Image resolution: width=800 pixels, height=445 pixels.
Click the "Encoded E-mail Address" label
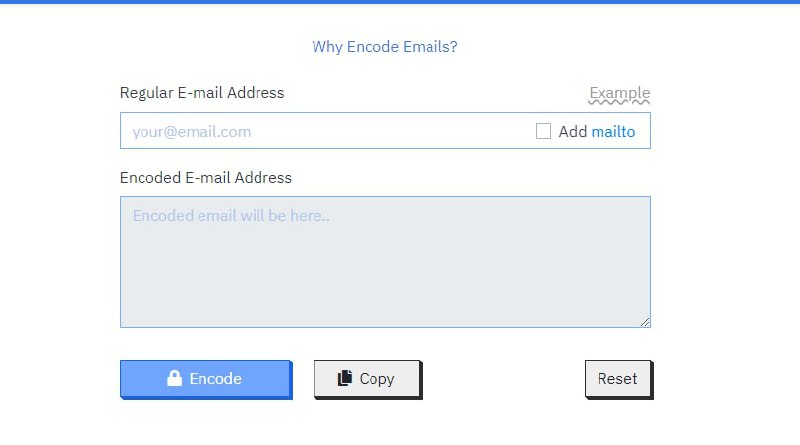[x=206, y=178]
